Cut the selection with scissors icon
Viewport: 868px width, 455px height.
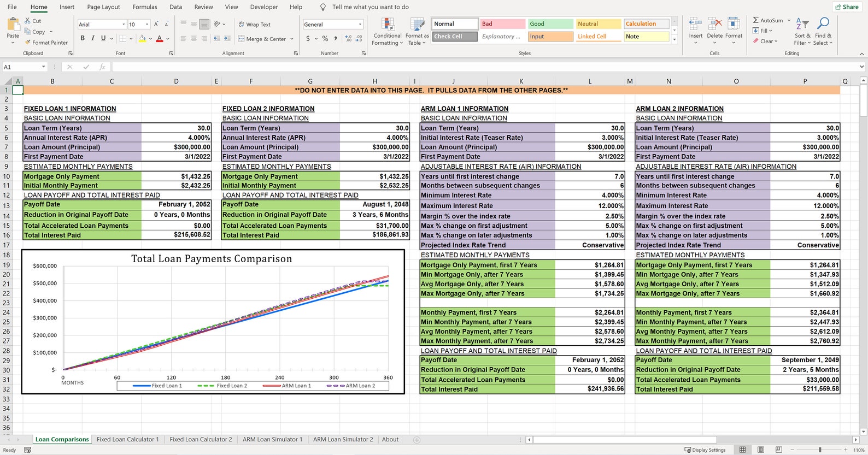pyautogui.click(x=27, y=21)
